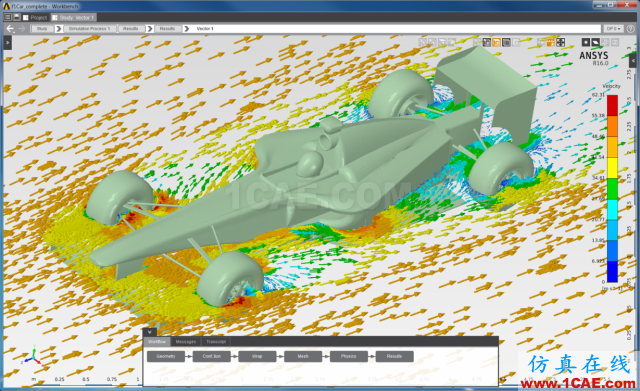Go back using the left arrow
640x391 pixels.
tap(10, 29)
